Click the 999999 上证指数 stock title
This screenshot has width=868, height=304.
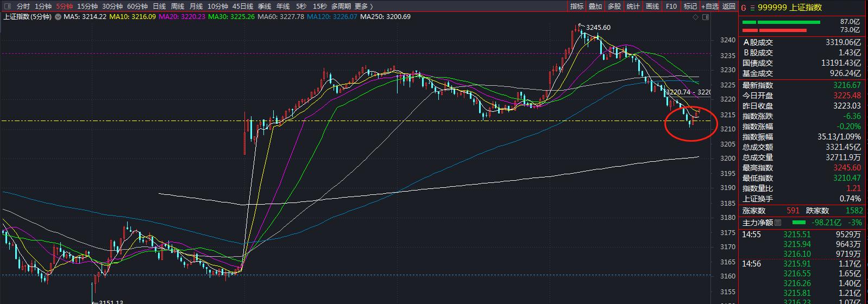click(790, 8)
